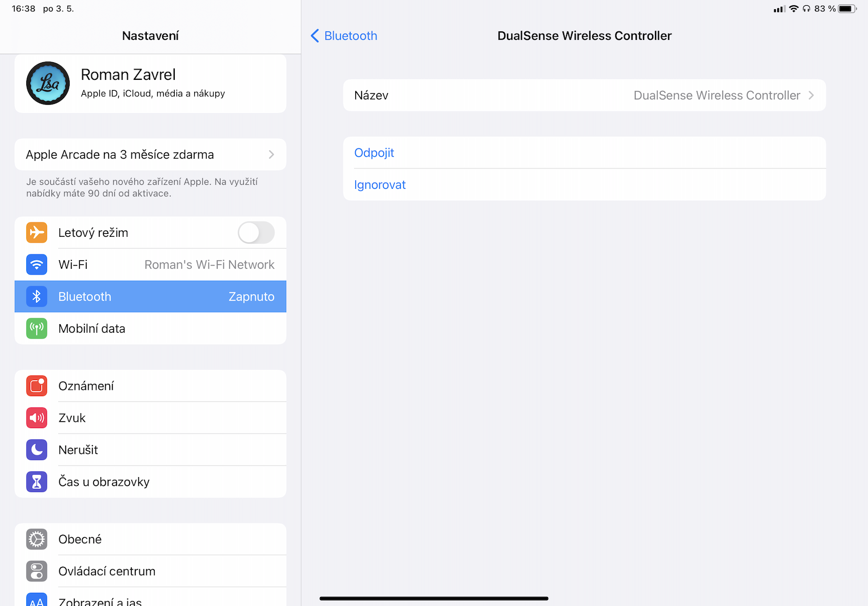The width and height of the screenshot is (868, 606).
Task: Tap the Bluetooth symbol icon in sidebar
Action: (x=37, y=297)
